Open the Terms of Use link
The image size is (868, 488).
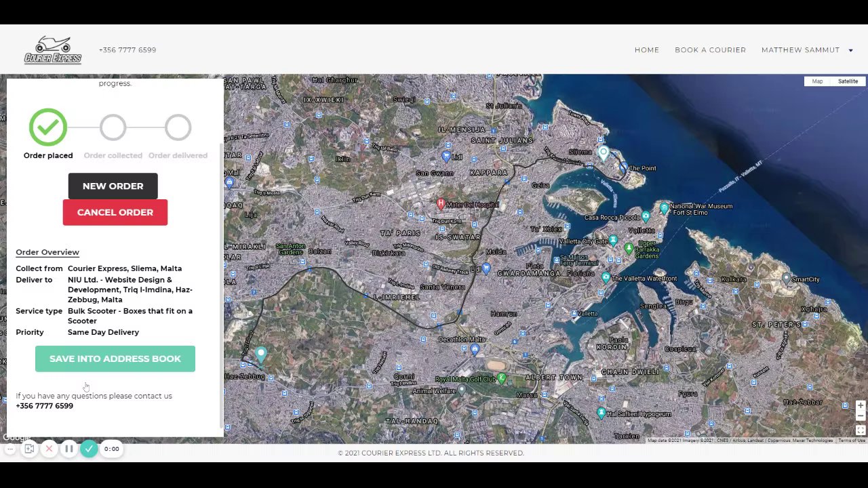click(x=852, y=441)
